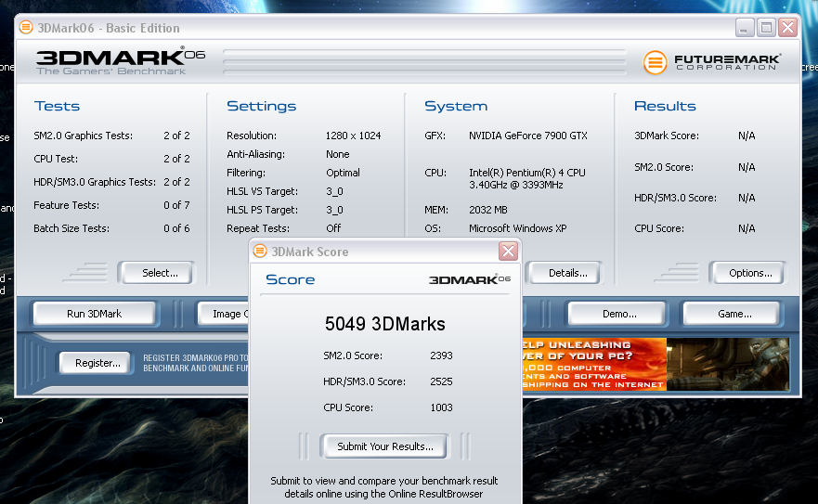
Task: Click the CPU value Intel Pentium 4
Action: [526, 178]
